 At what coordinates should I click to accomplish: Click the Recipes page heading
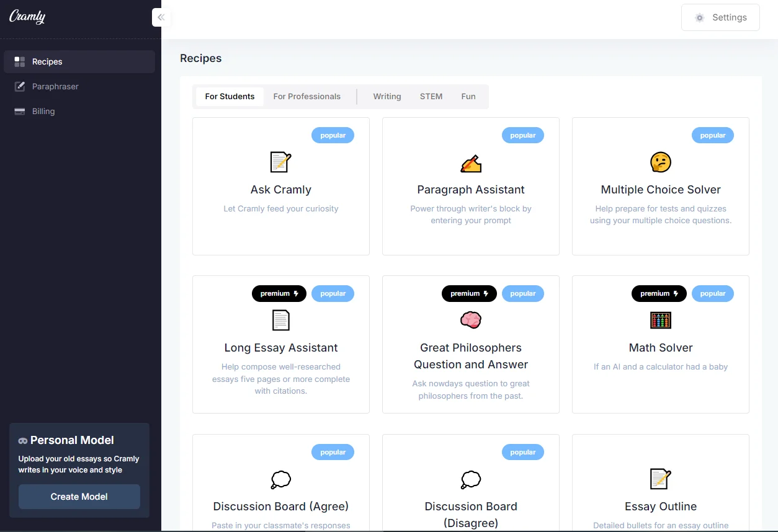[200, 58]
